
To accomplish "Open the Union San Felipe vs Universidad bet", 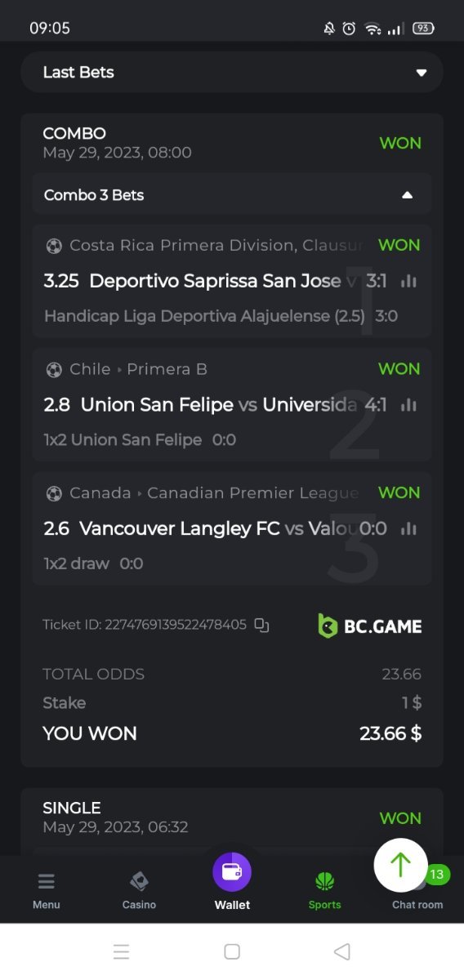I will [x=232, y=404].
